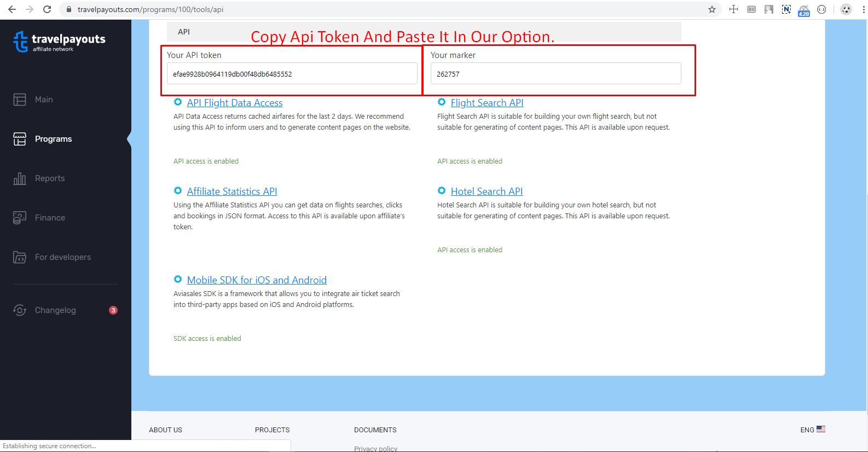868x452 pixels.
Task: Open the Flight Search API link
Action: (x=487, y=103)
